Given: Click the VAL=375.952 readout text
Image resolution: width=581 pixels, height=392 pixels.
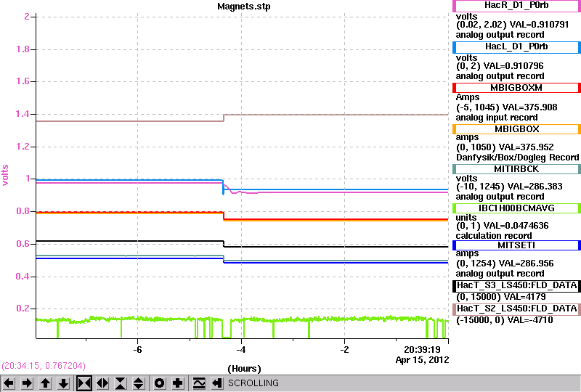Looking at the screenshot, I should click(x=526, y=147).
